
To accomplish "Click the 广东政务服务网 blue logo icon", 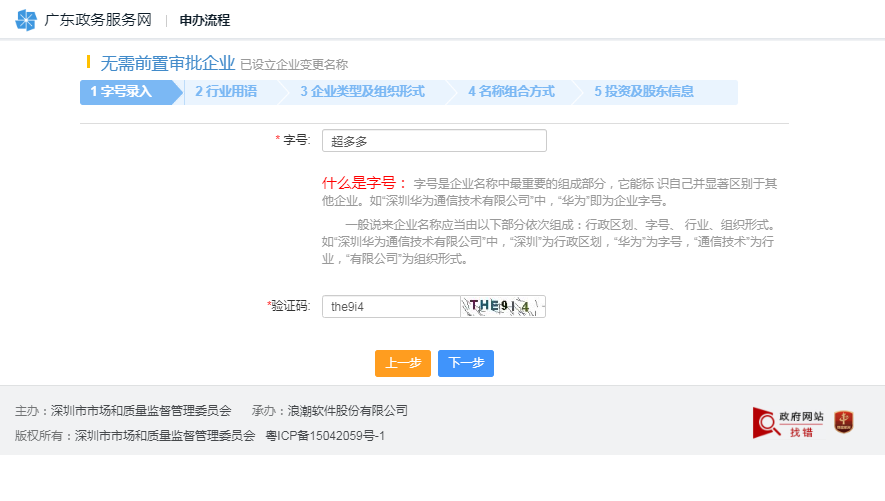I will (x=26, y=20).
